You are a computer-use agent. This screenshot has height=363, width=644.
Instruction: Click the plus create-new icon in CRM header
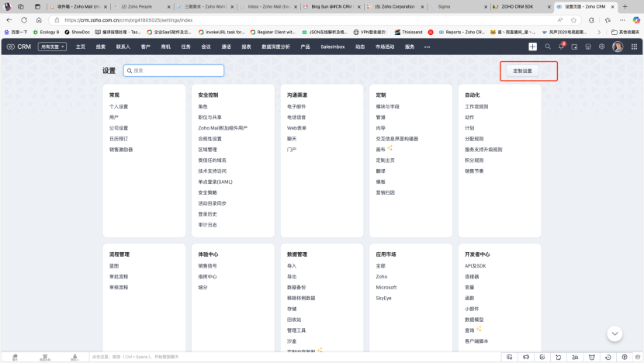pyautogui.click(x=532, y=47)
